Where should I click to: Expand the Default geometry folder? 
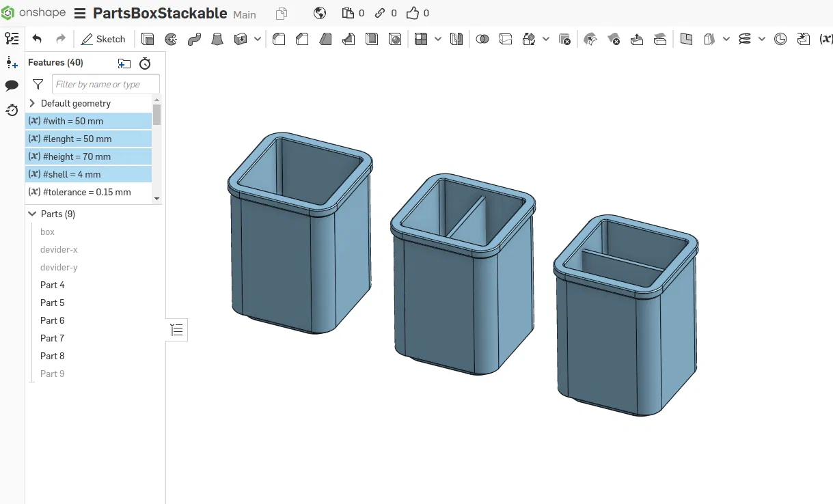point(32,103)
